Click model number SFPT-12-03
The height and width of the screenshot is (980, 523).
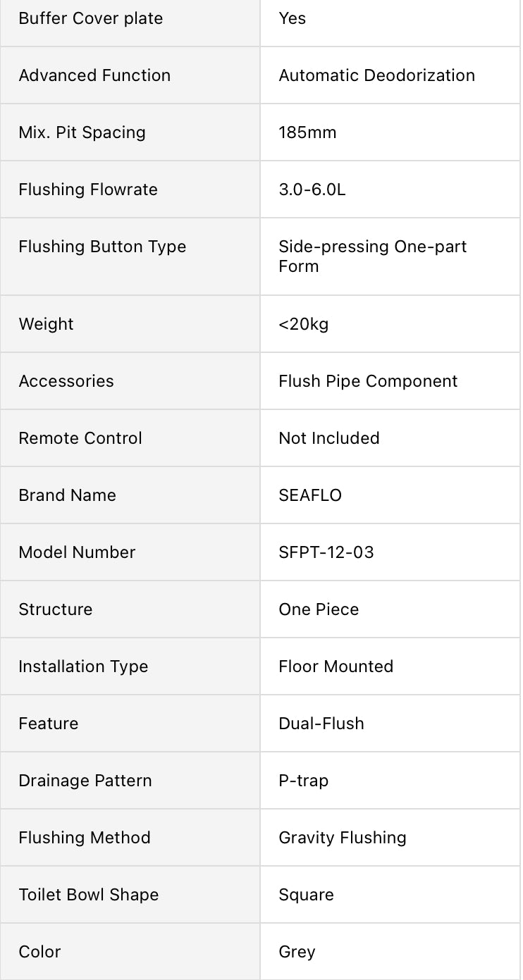pyautogui.click(x=326, y=552)
